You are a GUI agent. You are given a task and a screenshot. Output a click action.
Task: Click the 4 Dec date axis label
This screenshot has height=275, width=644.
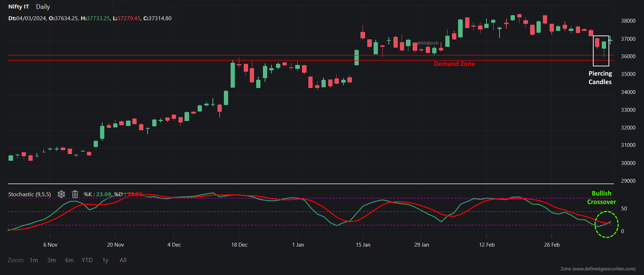point(174,245)
